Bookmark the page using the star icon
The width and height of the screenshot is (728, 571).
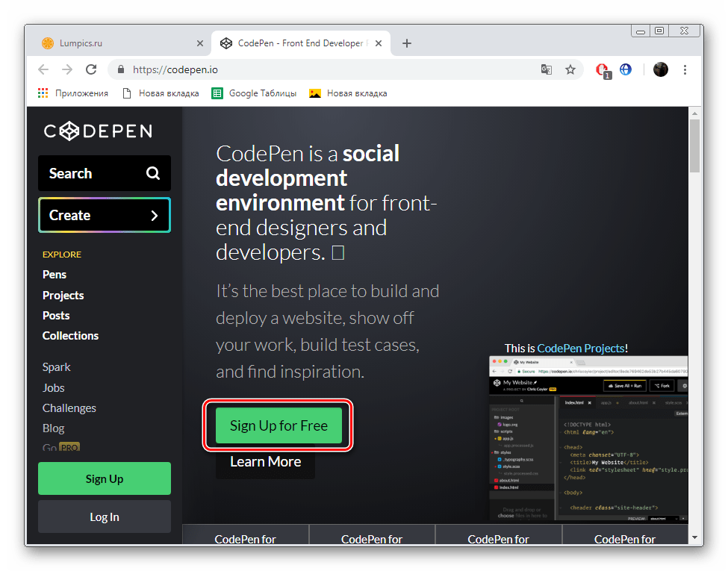click(x=570, y=69)
